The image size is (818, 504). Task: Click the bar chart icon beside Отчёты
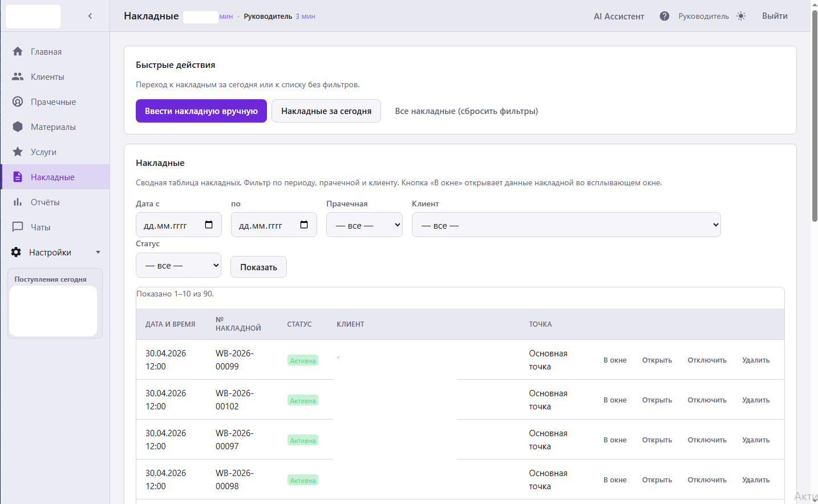[x=18, y=202]
